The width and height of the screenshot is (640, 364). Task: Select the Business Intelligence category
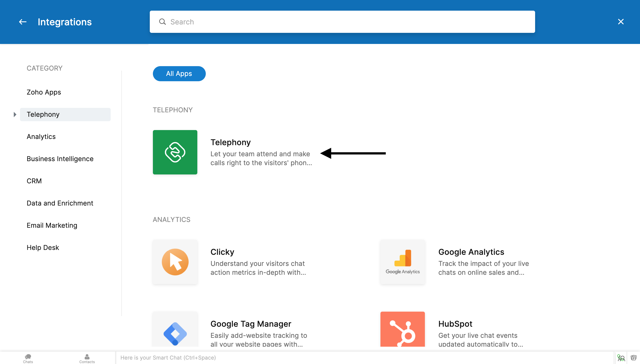[x=60, y=159]
